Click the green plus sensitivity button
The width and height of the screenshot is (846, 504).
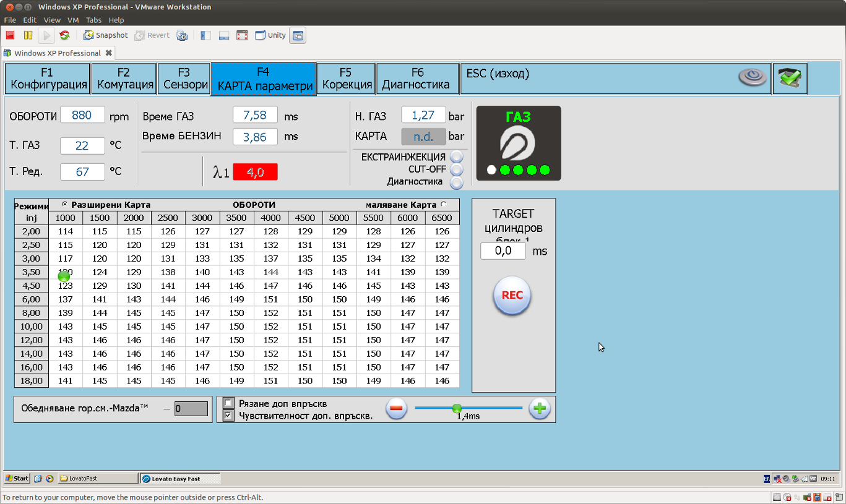pyautogui.click(x=540, y=408)
